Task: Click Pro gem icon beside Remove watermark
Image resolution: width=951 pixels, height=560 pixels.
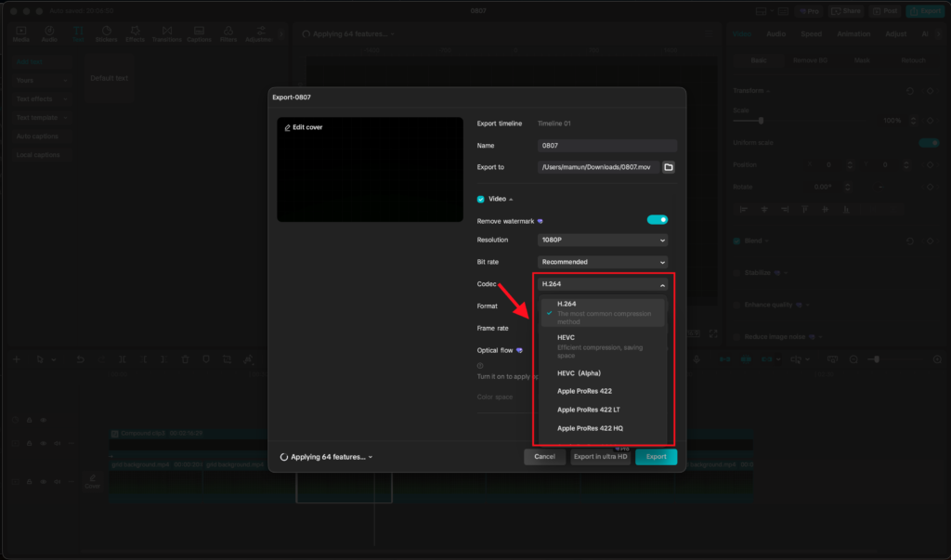Action: pos(540,221)
